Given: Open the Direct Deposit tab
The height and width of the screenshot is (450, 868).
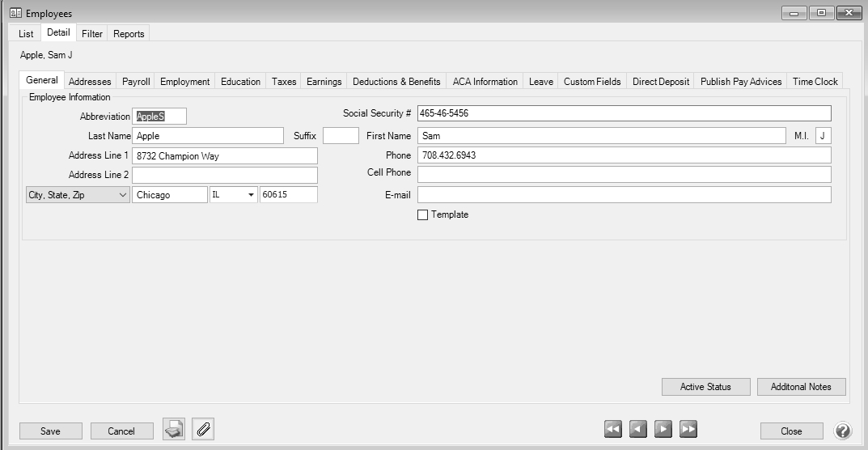Looking at the screenshot, I should [x=661, y=82].
